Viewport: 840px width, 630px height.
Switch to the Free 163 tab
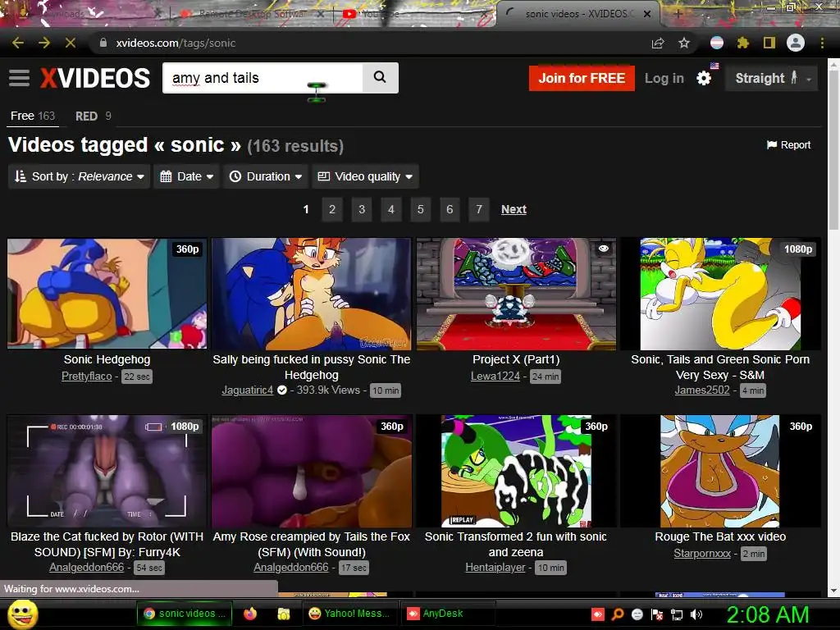(x=33, y=116)
